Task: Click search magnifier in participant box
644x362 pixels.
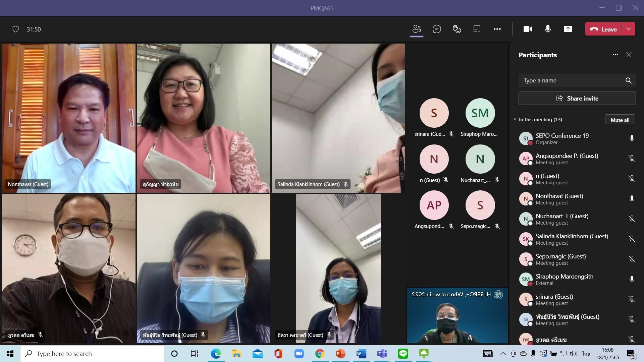Action: coord(628,80)
